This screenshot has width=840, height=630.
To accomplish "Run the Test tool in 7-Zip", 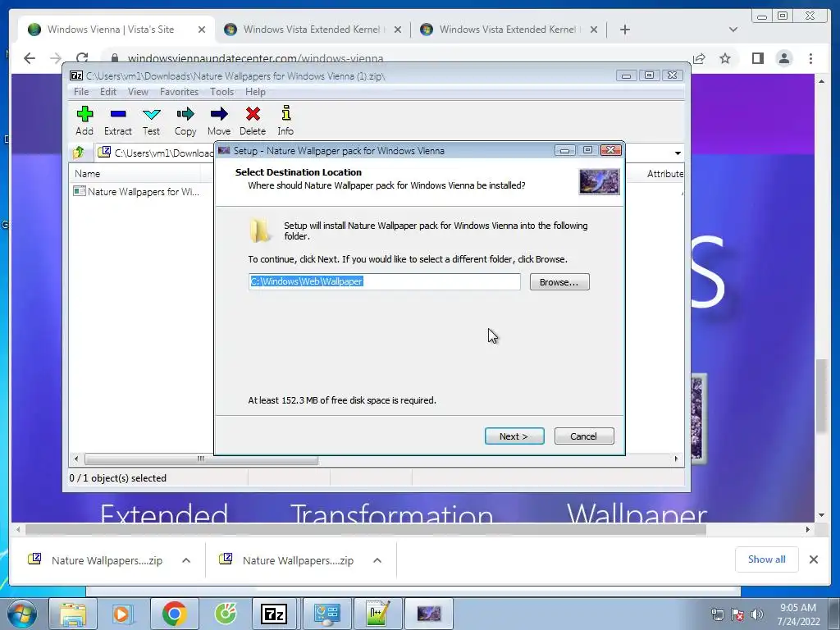I will [x=152, y=121].
